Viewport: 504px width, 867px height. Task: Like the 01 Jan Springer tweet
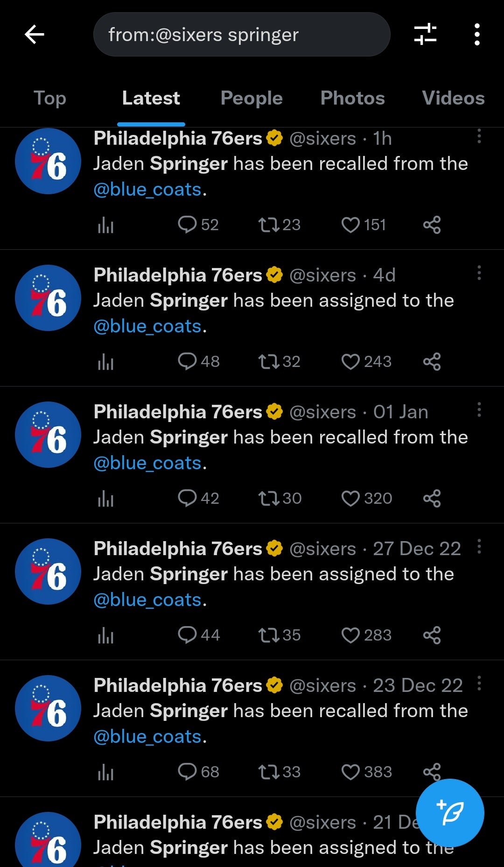351,499
